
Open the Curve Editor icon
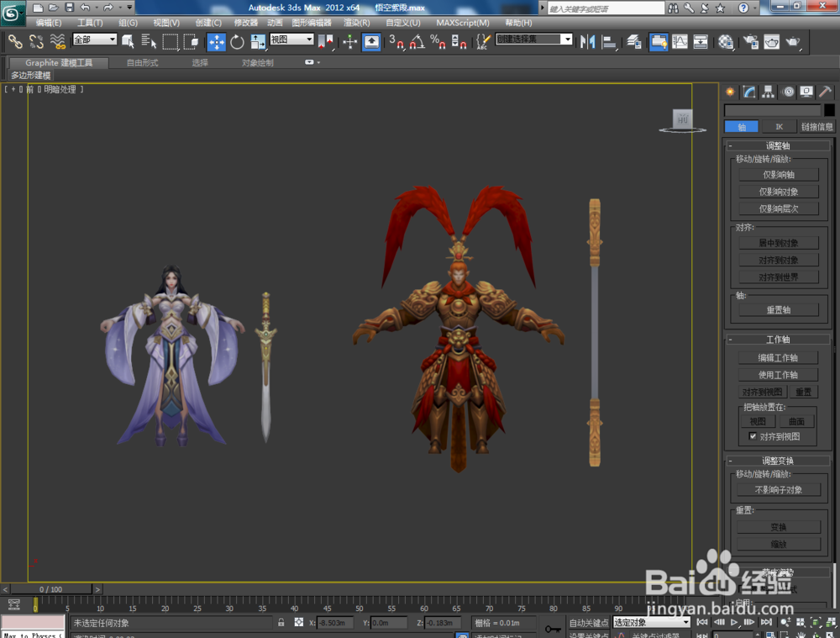[x=680, y=41]
